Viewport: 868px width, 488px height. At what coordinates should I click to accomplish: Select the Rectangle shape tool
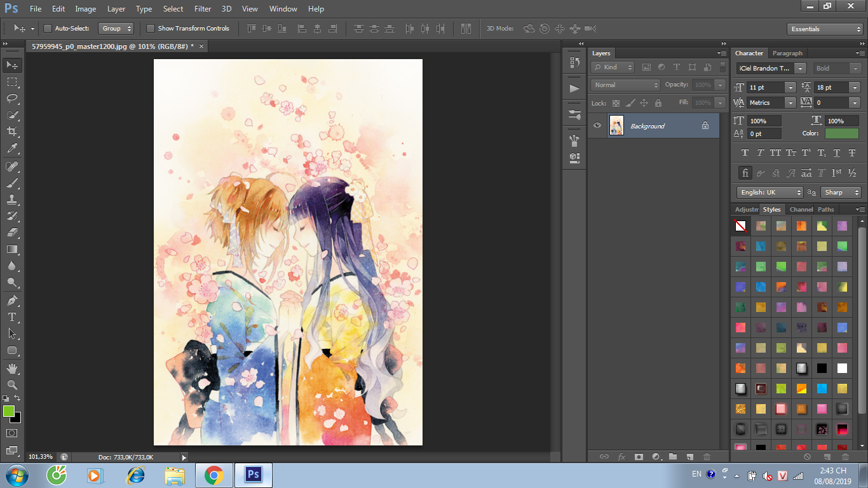click(x=12, y=350)
